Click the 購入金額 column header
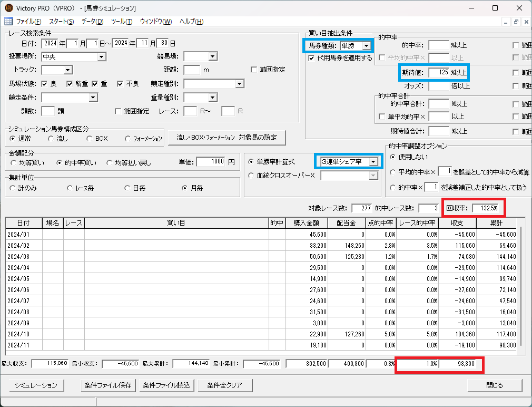532x407 pixels. [x=307, y=223]
